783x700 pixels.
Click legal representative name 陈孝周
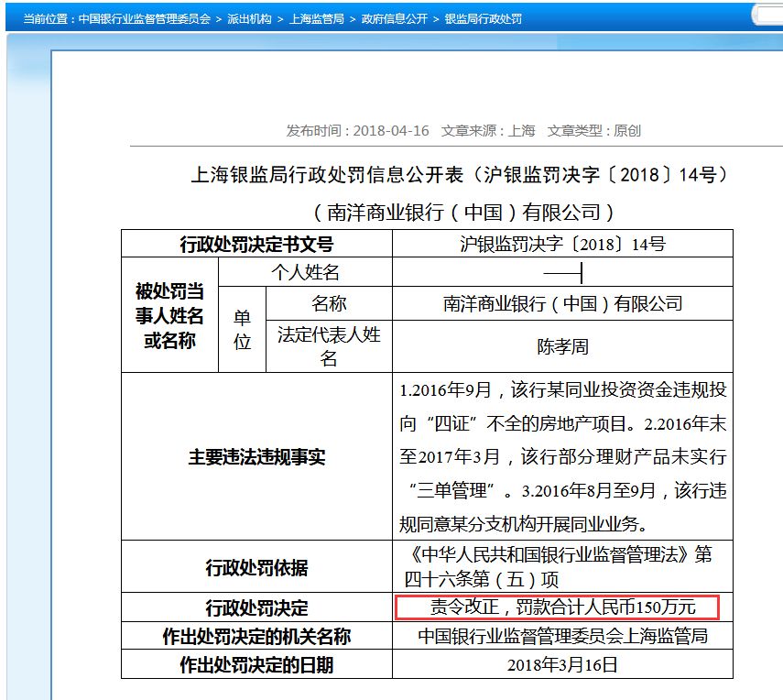562,347
